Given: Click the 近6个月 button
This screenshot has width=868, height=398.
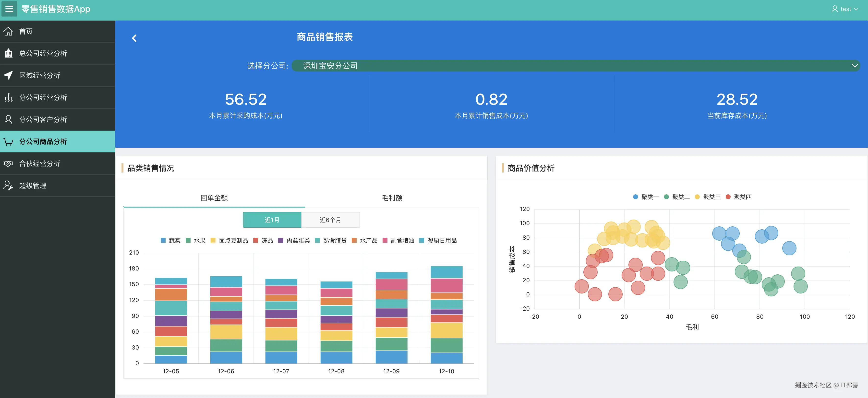Looking at the screenshot, I should click(x=330, y=220).
